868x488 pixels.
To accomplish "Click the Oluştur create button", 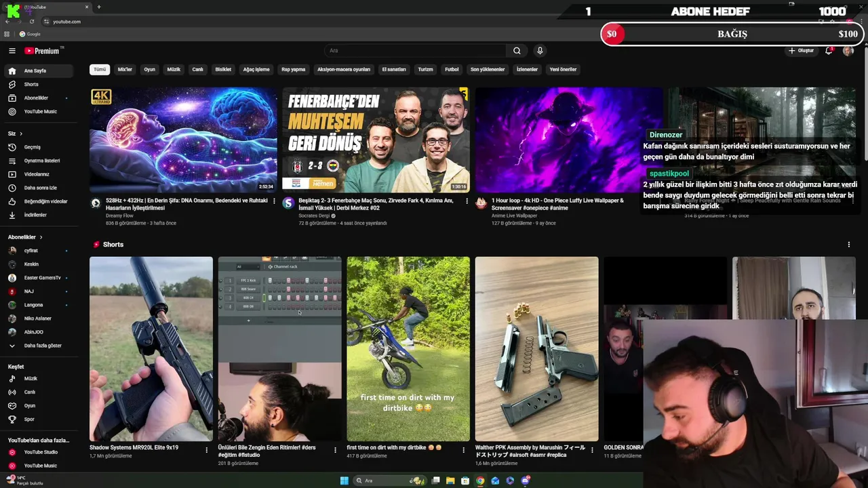I will coord(801,51).
